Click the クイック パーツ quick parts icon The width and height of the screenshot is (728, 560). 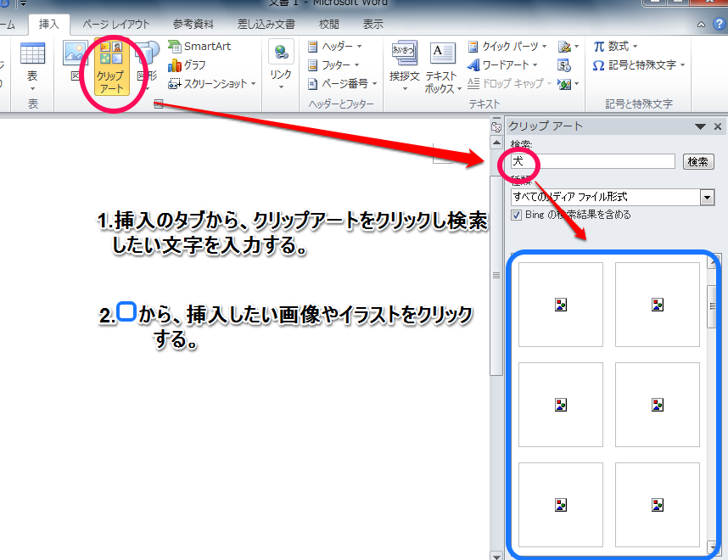point(473,46)
